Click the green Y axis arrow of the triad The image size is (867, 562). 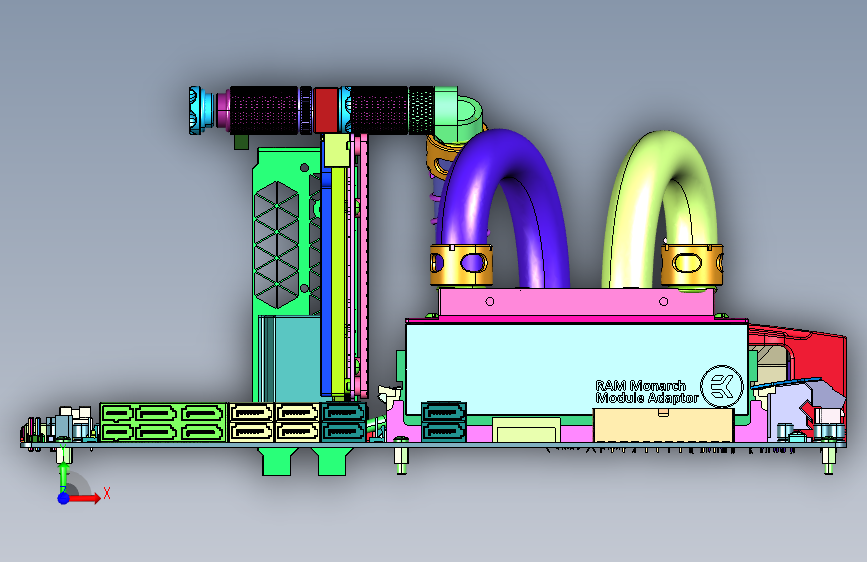64,476
